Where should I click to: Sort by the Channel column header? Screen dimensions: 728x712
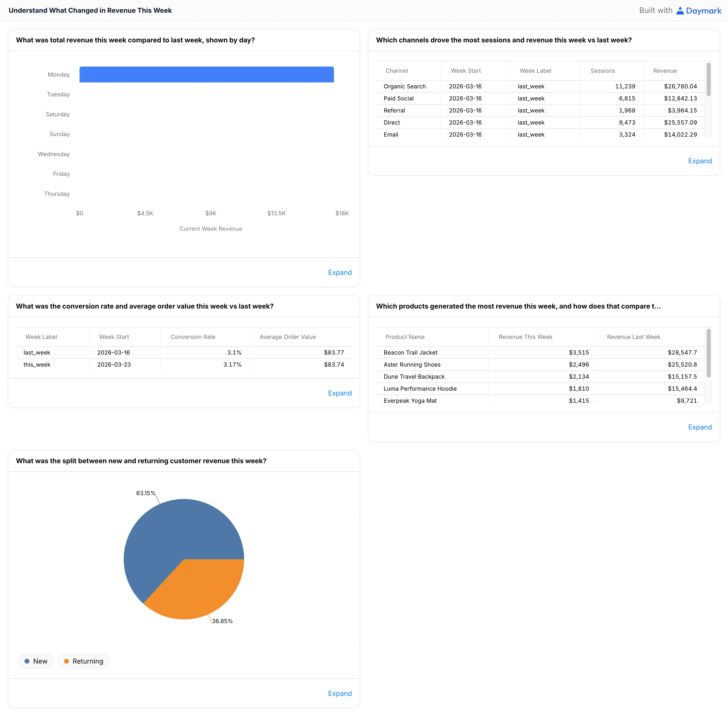[396, 71]
